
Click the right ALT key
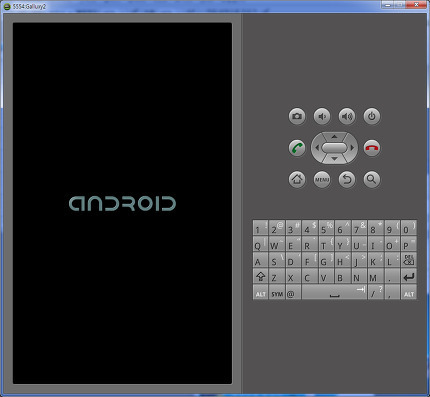[409, 292]
